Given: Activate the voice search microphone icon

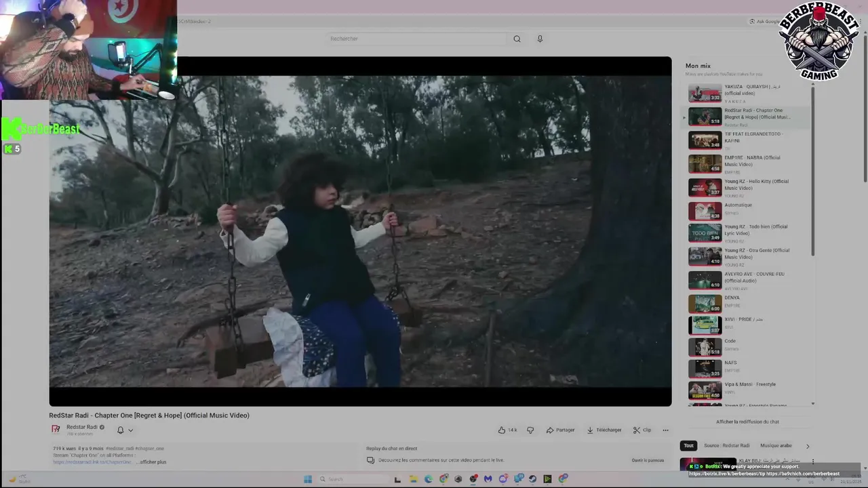Looking at the screenshot, I should [x=540, y=39].
